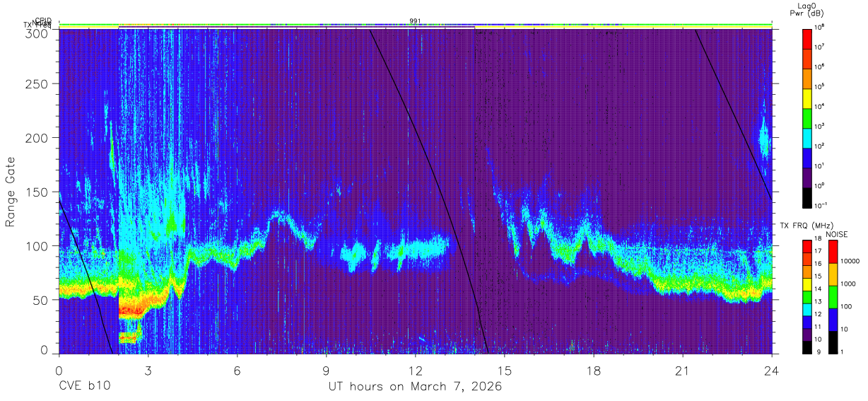
Task: Click the strong red echo patch near hour 2.5
Action: point(131,310)
